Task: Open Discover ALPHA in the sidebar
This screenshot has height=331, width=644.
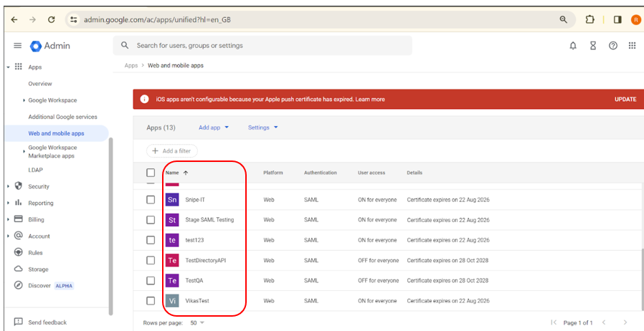Action: 51,285
